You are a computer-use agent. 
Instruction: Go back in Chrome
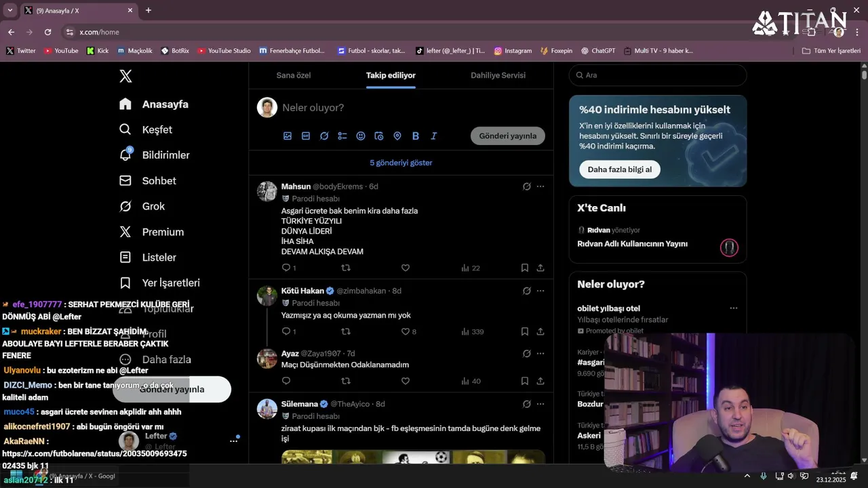[x=11, y=32]
